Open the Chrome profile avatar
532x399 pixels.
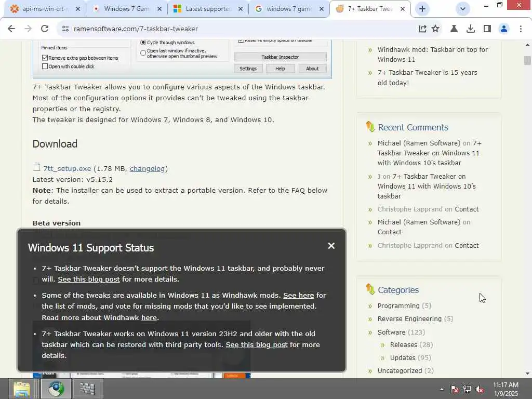coord(504,29)
